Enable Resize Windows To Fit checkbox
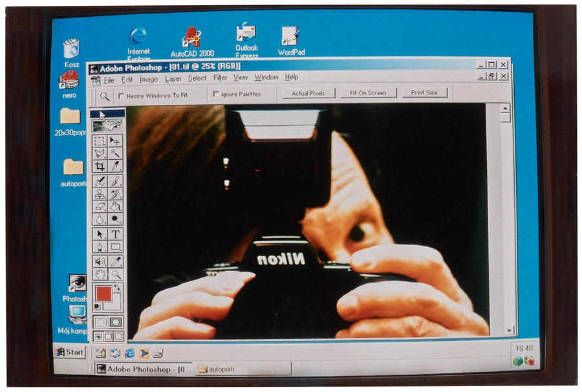 tap(121, 96)
